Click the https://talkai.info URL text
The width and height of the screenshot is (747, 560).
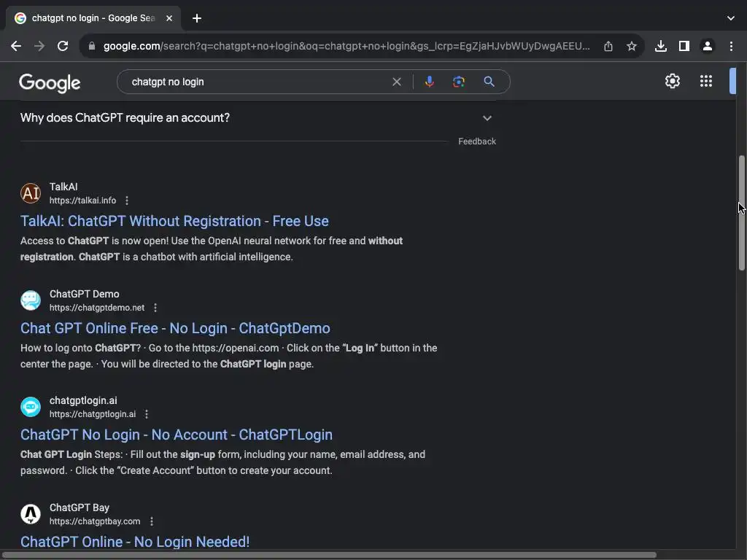[x=82, y=201]
